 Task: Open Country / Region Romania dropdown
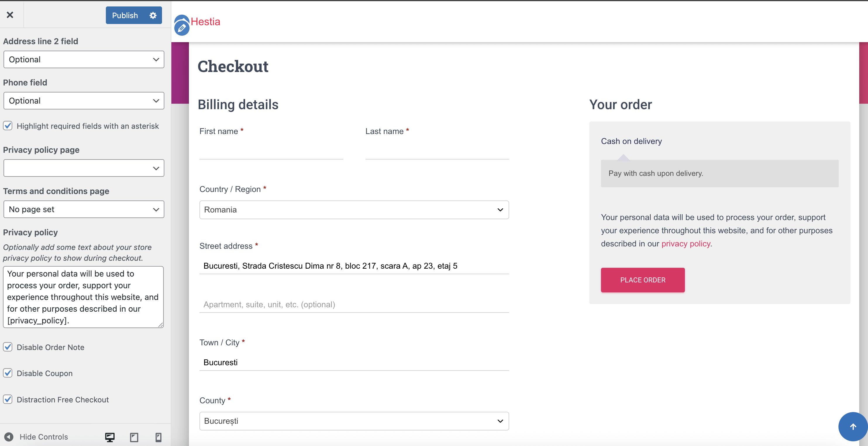354,210
